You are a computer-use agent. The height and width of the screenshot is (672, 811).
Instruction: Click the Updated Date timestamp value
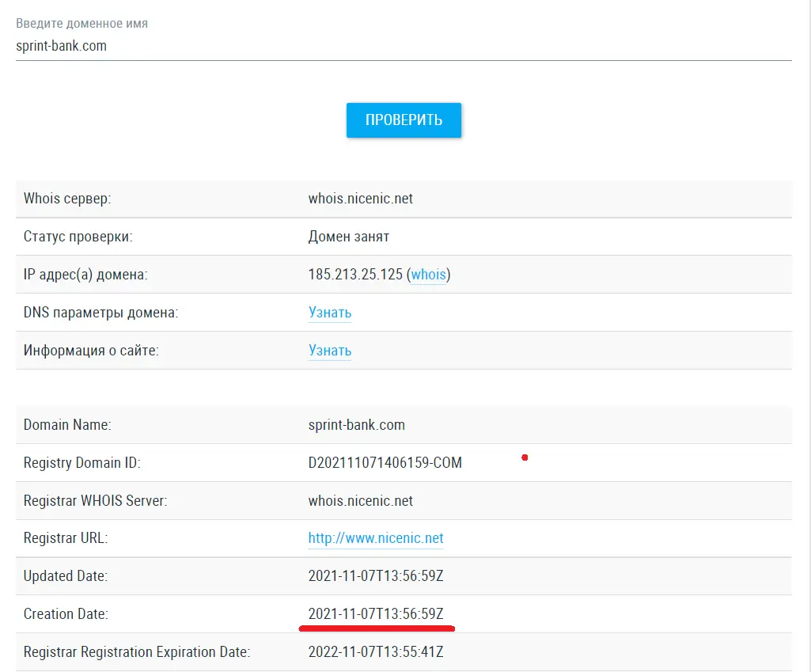click(x=376, y=576)
